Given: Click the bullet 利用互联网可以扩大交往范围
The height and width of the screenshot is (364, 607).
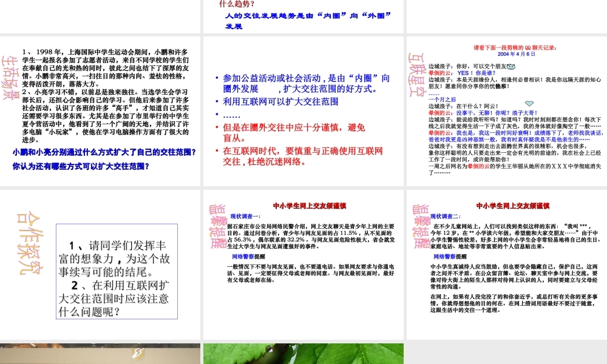Looking at the screenshot, I should [280, 102].
